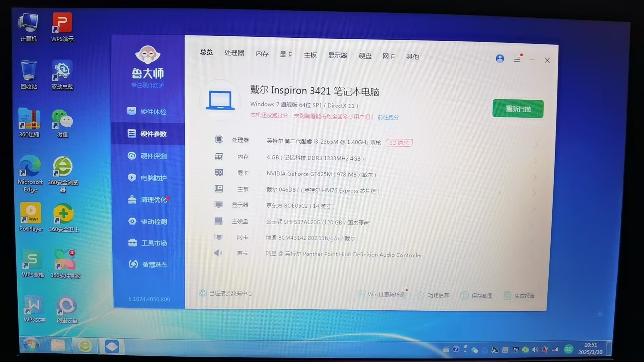This screenshot has height=362, width=644.
Task: Launch 驱动总裁 desktop shortcut
Action: (62, 75)
